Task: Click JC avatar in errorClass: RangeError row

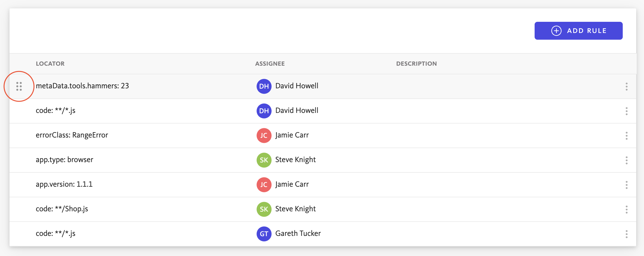Action: point(264,136)
